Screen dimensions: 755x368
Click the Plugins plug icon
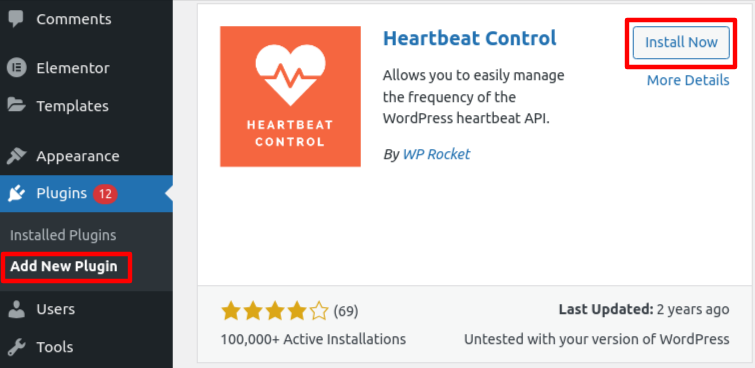[x=16, y=194]
